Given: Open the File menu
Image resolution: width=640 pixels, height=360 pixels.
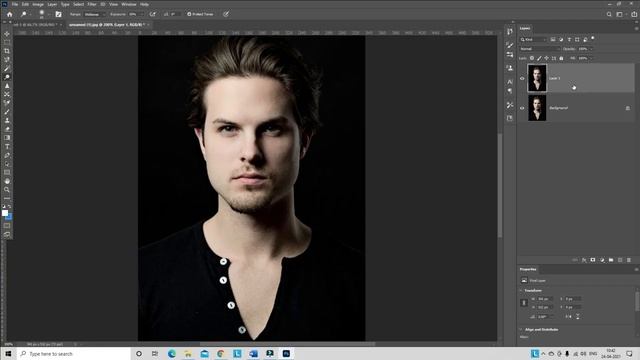Looking at the screenshot, I should pos(15,4).
